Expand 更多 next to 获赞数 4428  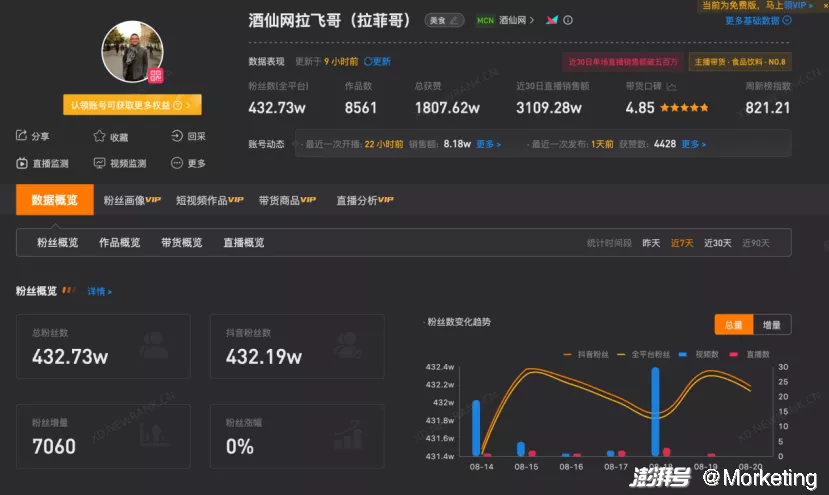pos(693,144)
